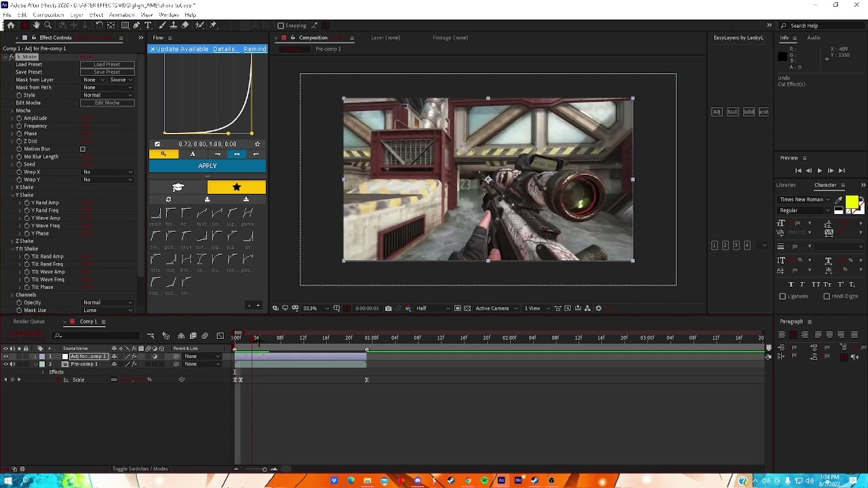Select the Puppet Pin tool
868x488 pixels.
213,25
